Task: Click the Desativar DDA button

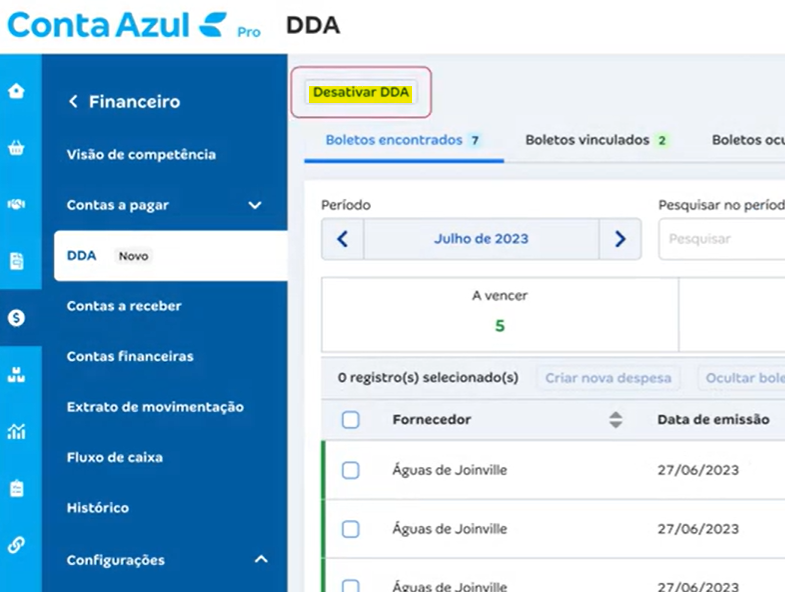Action: 361,93
